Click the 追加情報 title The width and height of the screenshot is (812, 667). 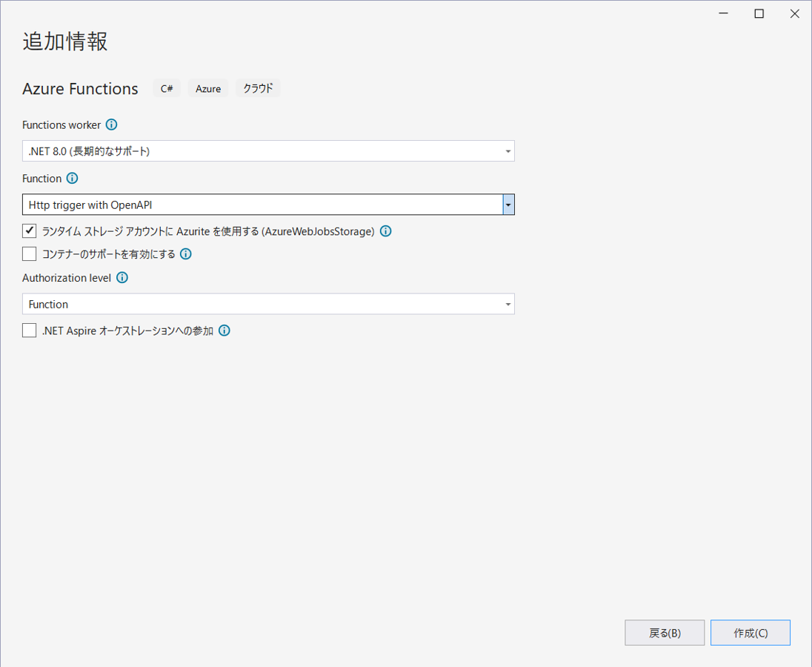65,42
